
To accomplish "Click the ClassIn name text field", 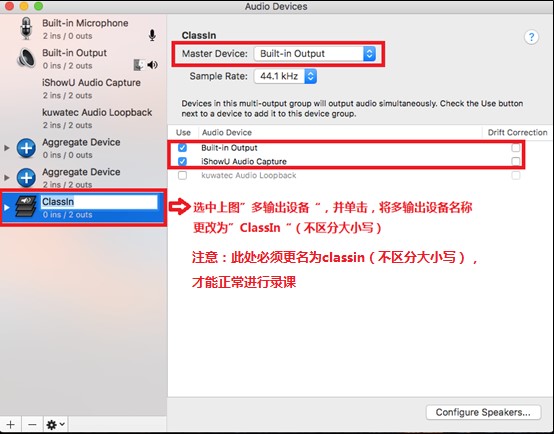I will (x=99, y=202).
